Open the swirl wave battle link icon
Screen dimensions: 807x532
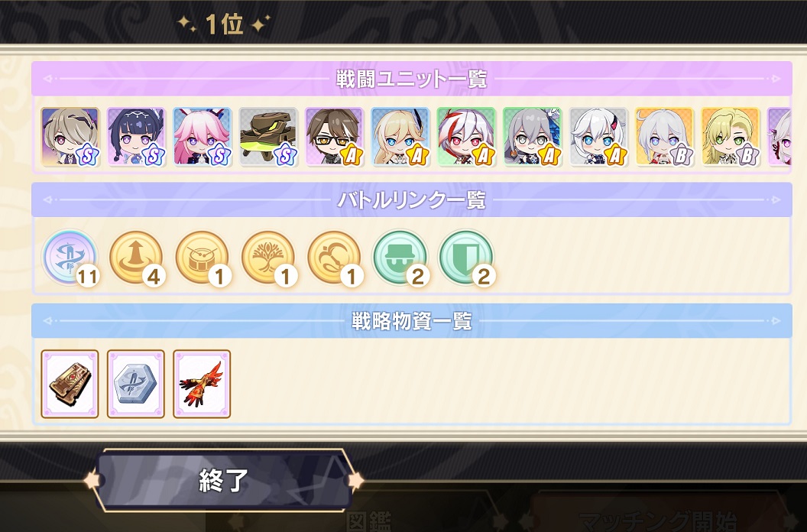[334, 258]
